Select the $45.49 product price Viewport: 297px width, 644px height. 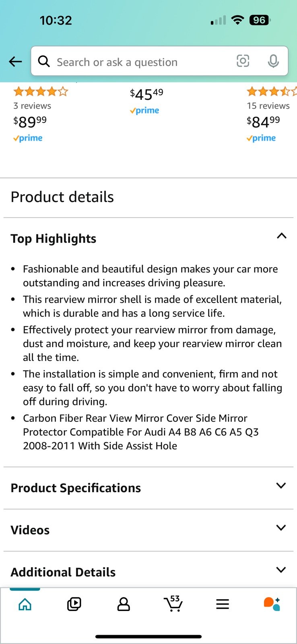[146, 94]
